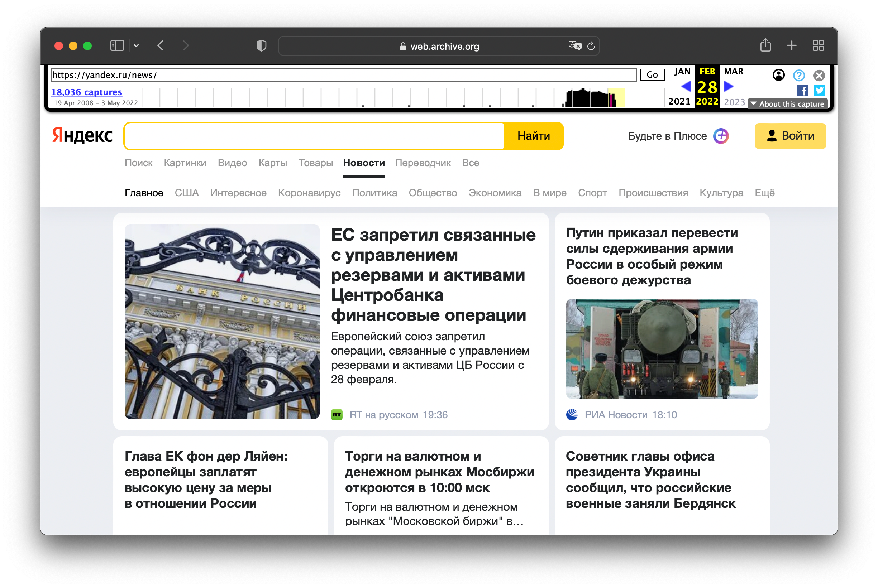Reload the page with refresh icon
This screenshot has width=878, height=588.
(x=591, y=46)
